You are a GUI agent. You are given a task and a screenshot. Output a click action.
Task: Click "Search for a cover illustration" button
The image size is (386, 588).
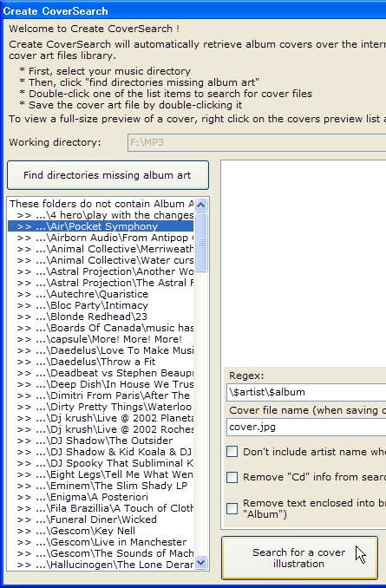pos(299,558)
